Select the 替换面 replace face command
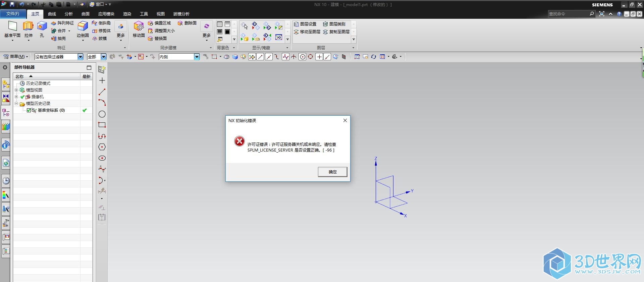The height and width of the screenshot is (282, 644). 157,39
